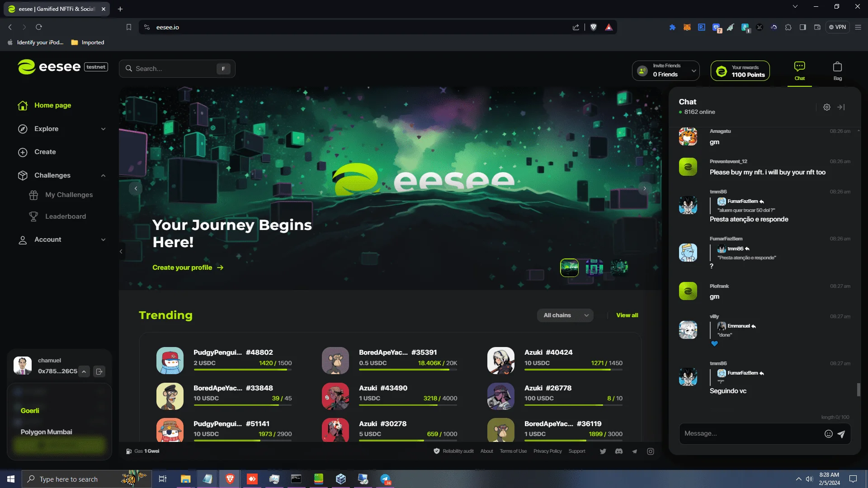Open PudgyPenguins #48802 trending listing
Image resolution: width=868 pixels, height=488 pixels.
(x=224, y=360)
